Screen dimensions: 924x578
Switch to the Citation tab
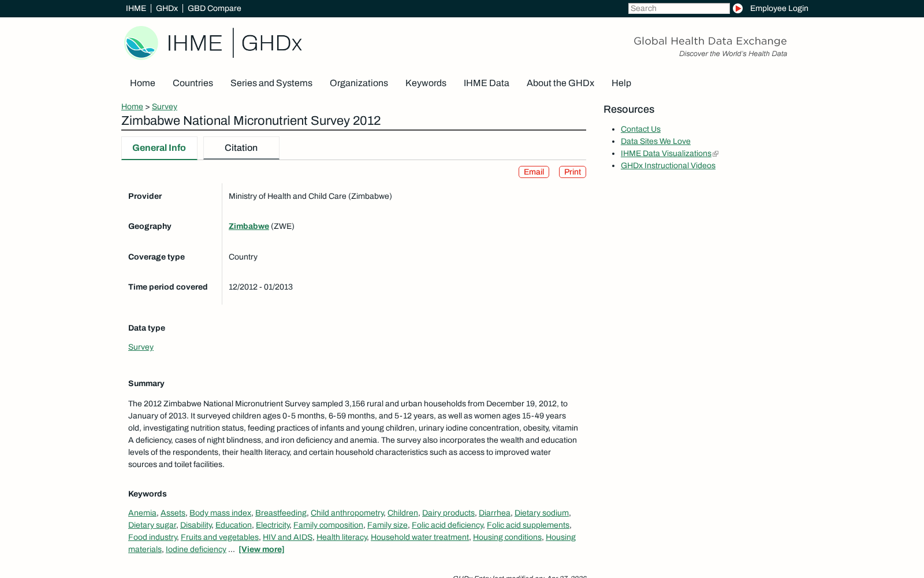[241, 148]
